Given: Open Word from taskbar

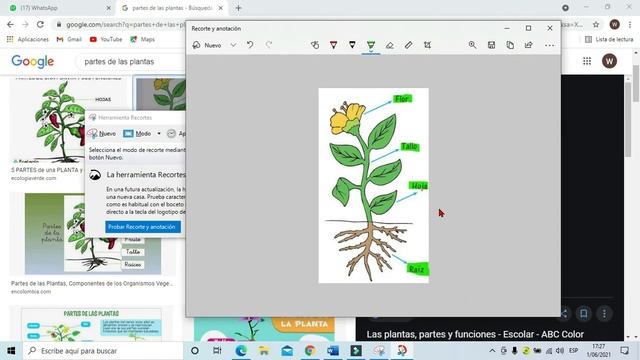Looking at the screenshot, I should click(x=333, y=351).
